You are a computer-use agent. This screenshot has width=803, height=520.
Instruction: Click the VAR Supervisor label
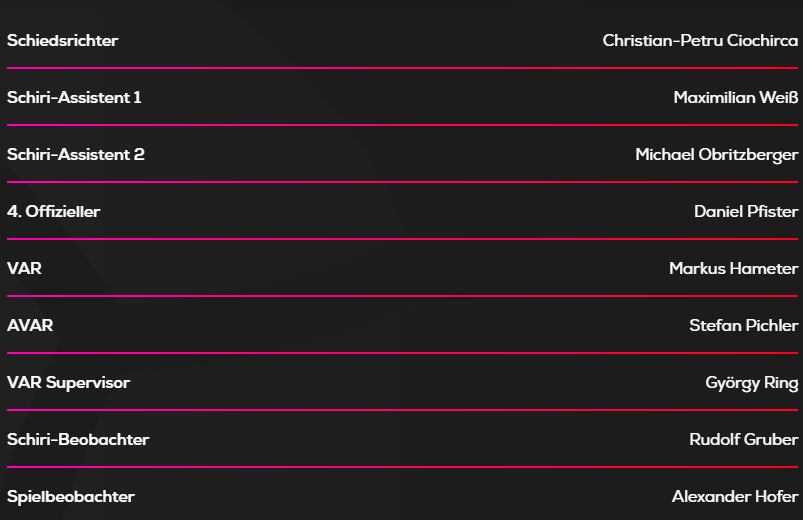[x=68, y=383]
